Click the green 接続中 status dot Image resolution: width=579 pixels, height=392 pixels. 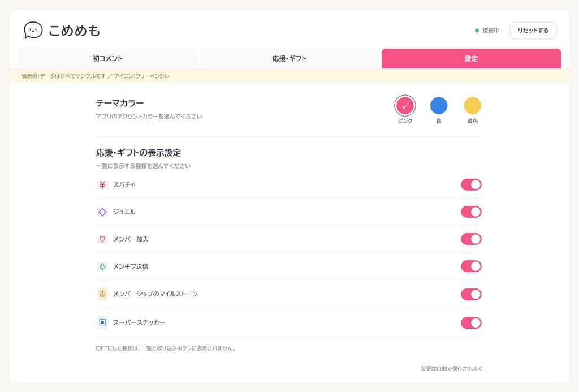(x=477, y=31)
